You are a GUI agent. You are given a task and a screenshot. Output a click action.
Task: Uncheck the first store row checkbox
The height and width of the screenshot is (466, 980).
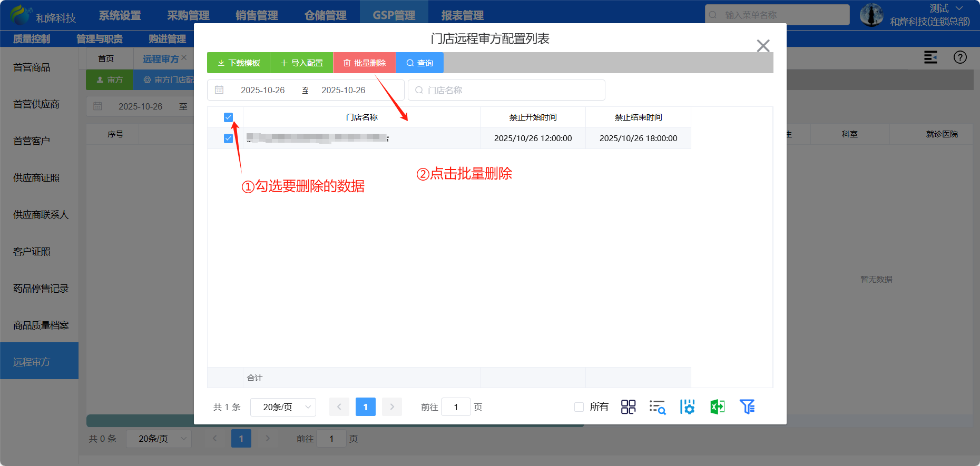[x=228, y=138]
